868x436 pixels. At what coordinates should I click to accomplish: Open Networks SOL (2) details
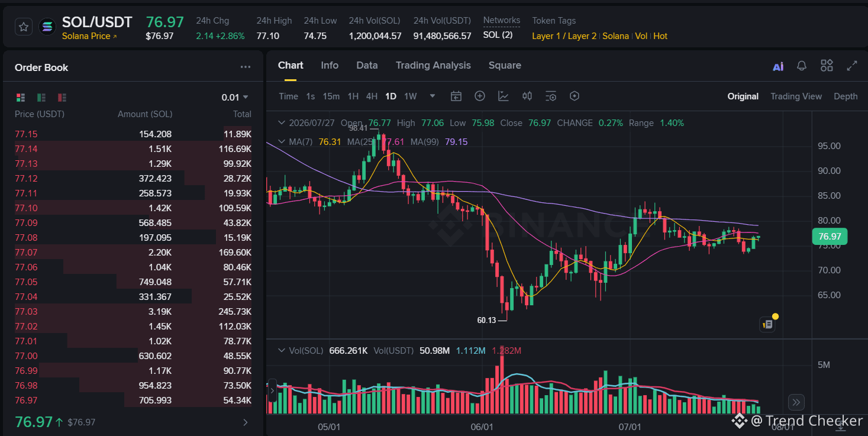point(498,35)
